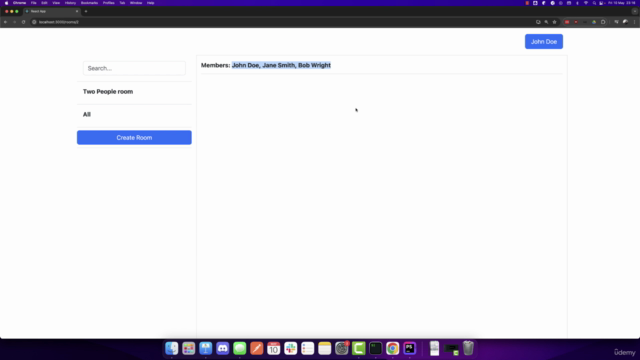Viewport: 640px width, 360px height.
Task: Expand the tab search dropdown arrow
Action: coord(634,11)
